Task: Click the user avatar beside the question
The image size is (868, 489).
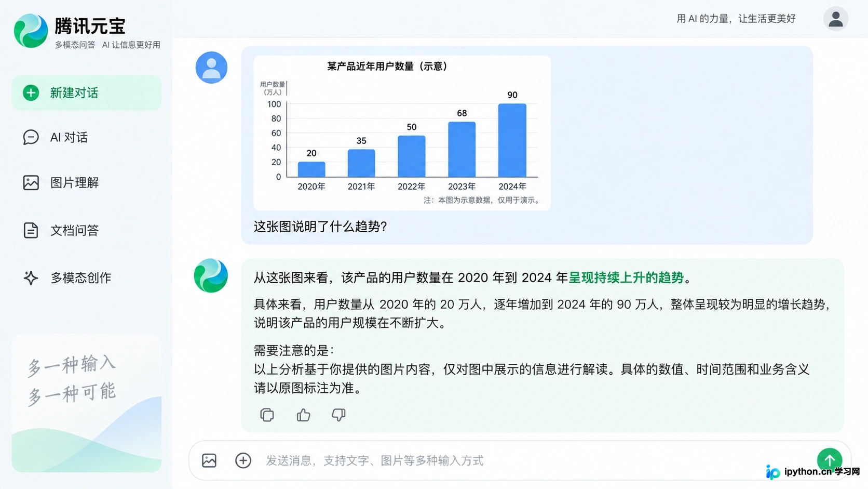Action: (x=211, y=68)
